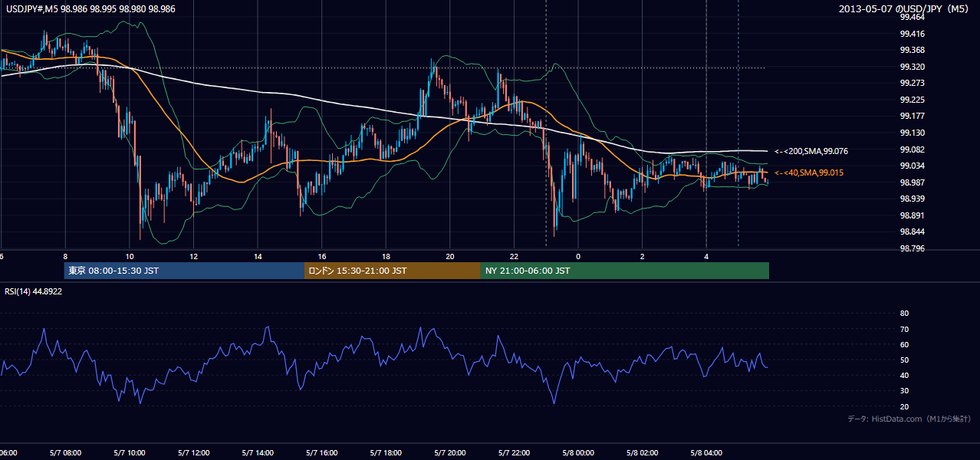Click the 5/7 14:00 bottom time label
The image size is (980, 460).
coord(258,453)
